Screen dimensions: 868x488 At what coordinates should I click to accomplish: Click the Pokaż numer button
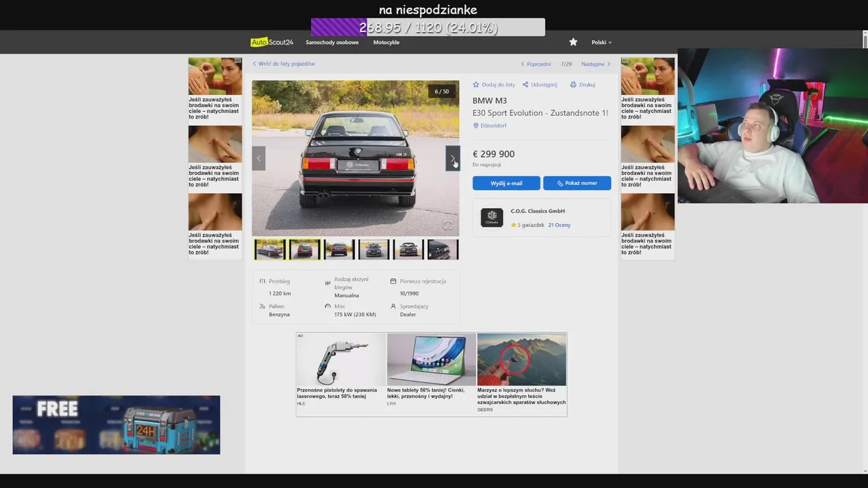point(577,183)
